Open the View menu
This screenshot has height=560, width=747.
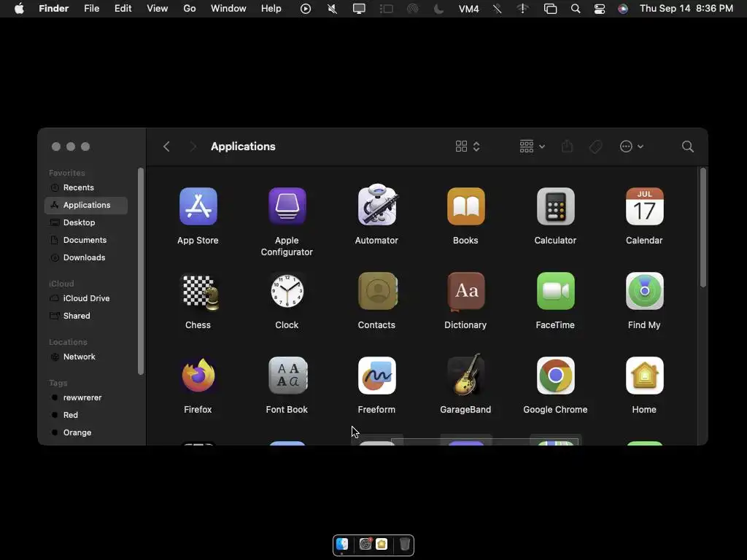pos(158,9)
